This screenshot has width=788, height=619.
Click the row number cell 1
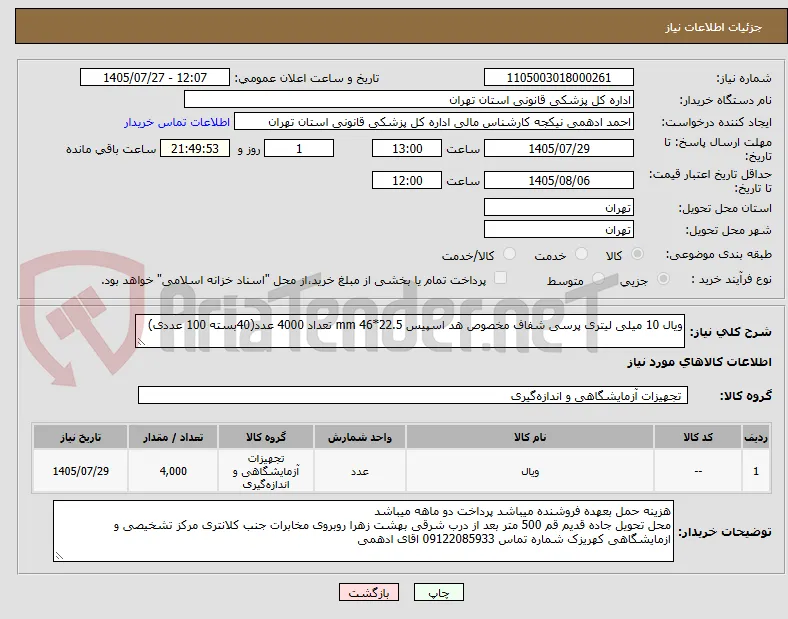pos(756,471)
